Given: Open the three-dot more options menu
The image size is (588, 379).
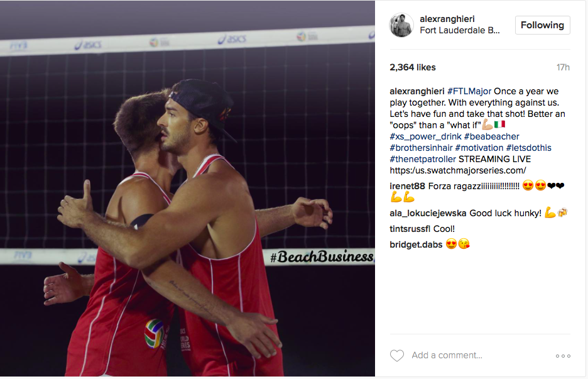Looking at the screenshot, I should (x=563, y=356).
